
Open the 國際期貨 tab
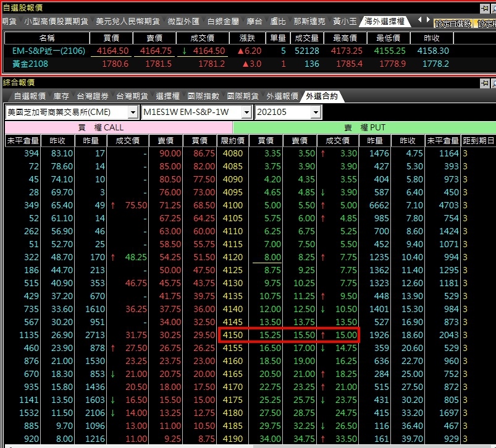243,96
